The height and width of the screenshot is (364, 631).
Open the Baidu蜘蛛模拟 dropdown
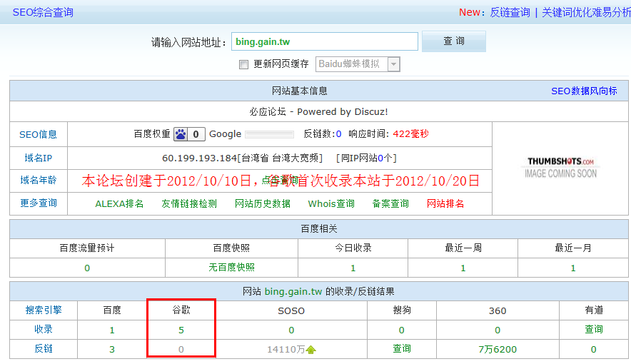pos(358,64)
